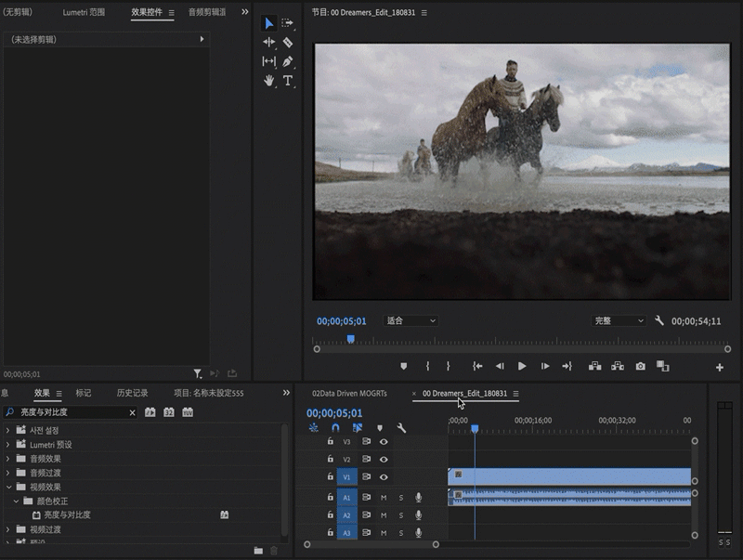
Task: Open the 历史记录 panel tab
Action: click(x=132, y=393)
